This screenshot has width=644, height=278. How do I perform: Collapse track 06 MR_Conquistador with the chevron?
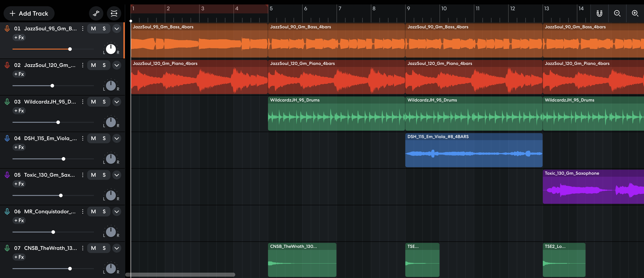click(117, 211)
